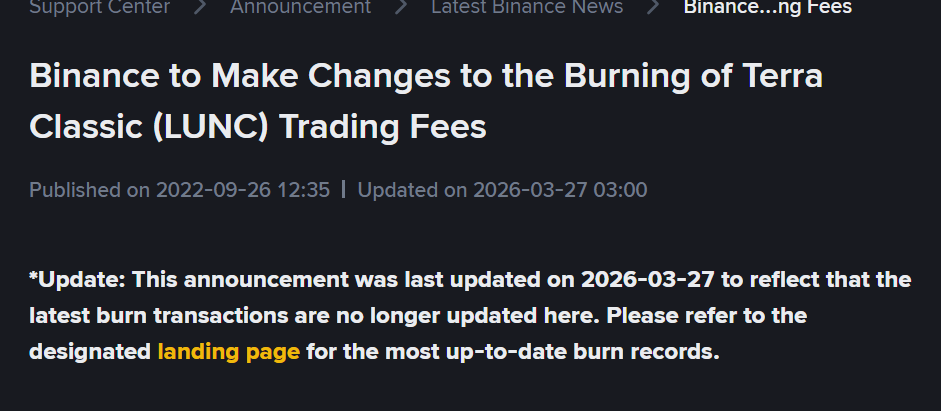Go to Support Center breadcrumb
Screen dimensions: 941x411
click(99, 8)
